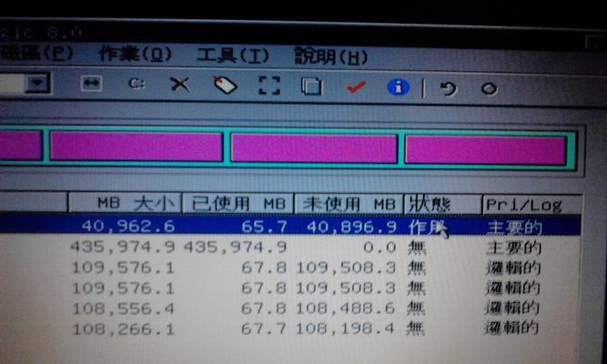Screen dimensions: 607x364
Task: Select the row with size 435,974.9
Action: click(289, 247)
